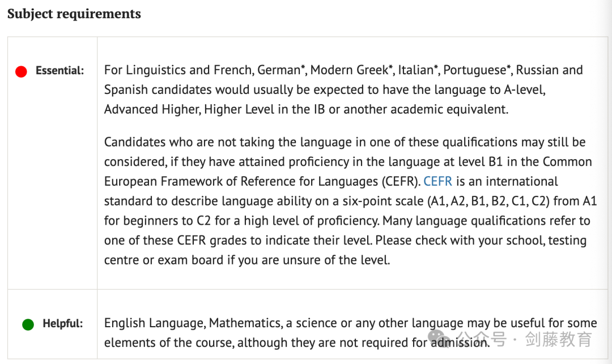Click the Essential: row label
612x364 pixels.
[59, 71]
